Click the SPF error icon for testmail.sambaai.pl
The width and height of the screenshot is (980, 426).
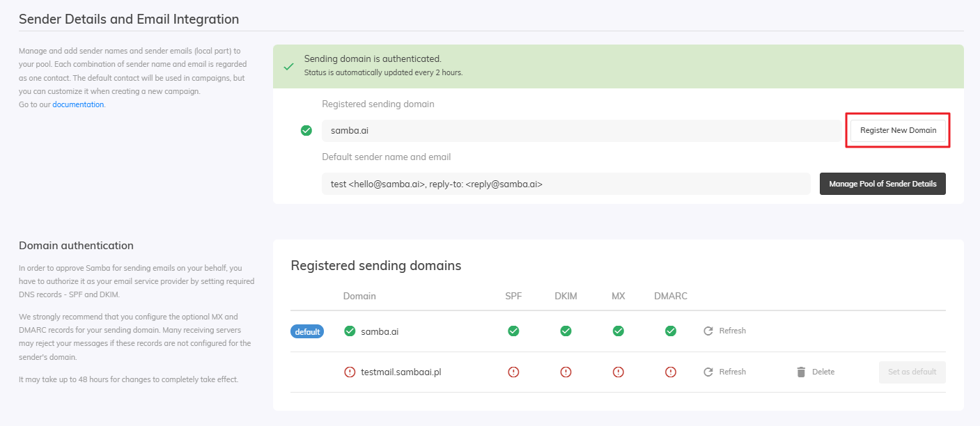513,372
